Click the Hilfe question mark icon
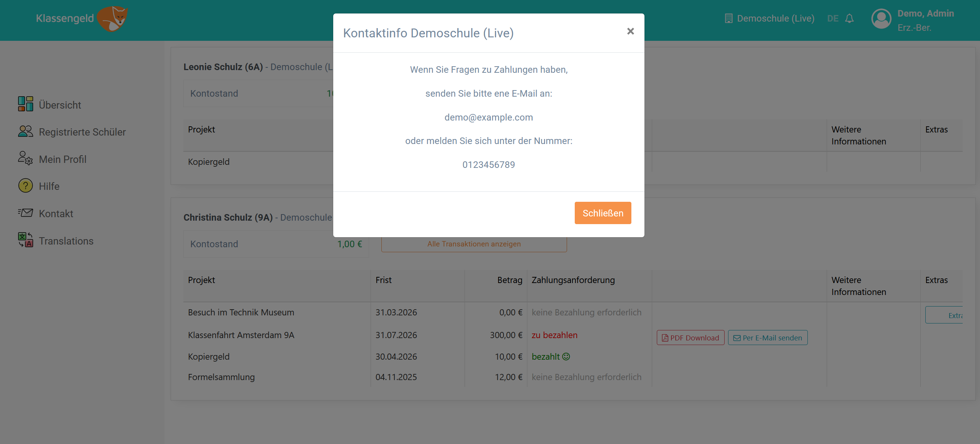The image size is (980, 444). (x=25, y=186)
